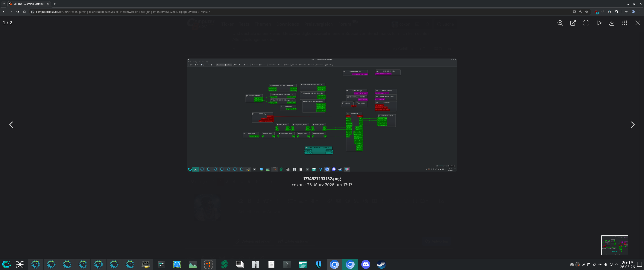The height and width of the screenshot is (270, 644).
Task: Show hidden system tray icons
Action: click(616, 264)
